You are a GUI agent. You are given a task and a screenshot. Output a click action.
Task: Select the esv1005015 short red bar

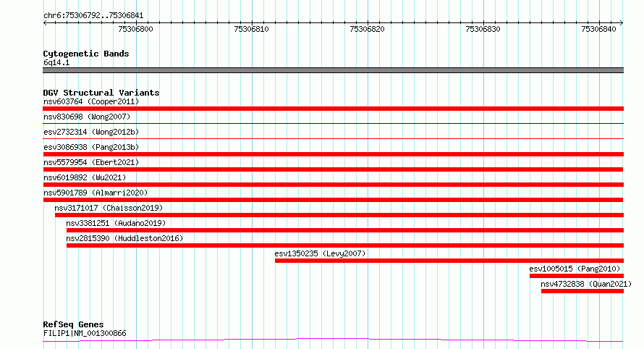tap(577, 276)
